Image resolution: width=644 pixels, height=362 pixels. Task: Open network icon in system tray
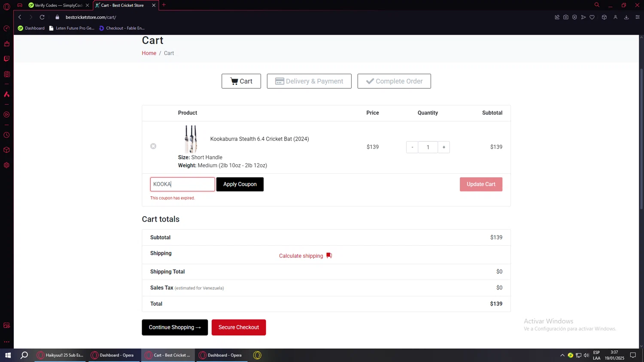pos(578,355)
